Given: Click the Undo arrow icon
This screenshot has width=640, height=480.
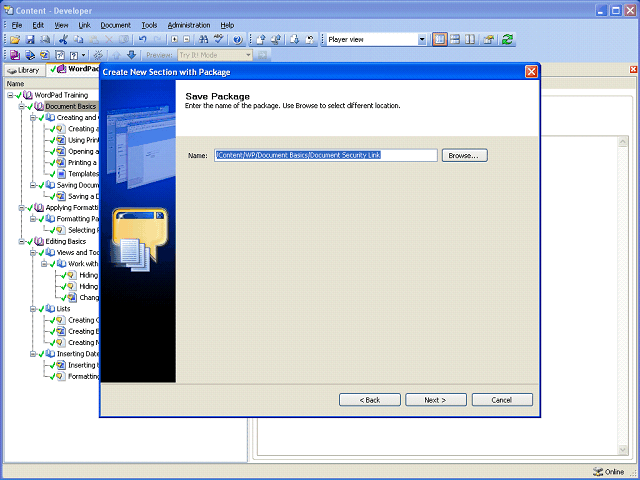Looking at the screenshot, I should coord(142,40).
